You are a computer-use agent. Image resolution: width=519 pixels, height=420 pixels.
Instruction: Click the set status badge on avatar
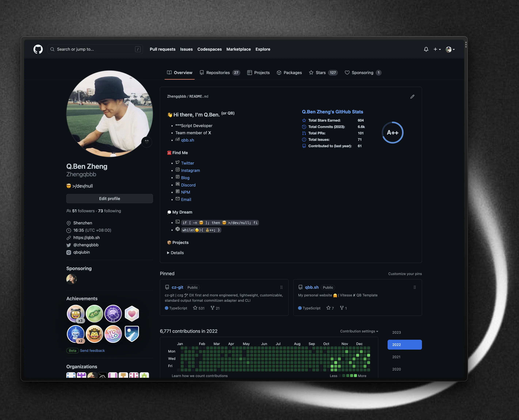pyautogui.click(x=147, y=142)
